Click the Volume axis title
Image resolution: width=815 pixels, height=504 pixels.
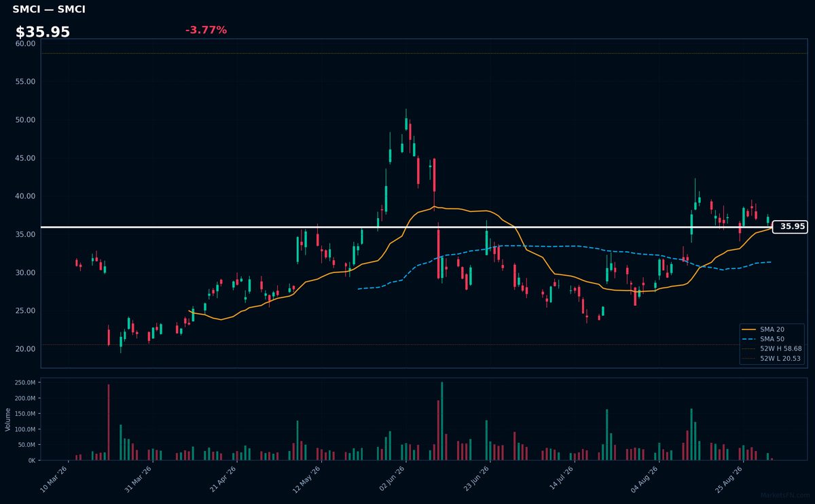click(8, 420)
